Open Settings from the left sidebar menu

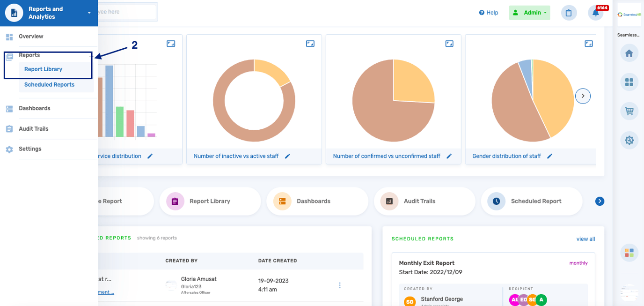(29, 149)
